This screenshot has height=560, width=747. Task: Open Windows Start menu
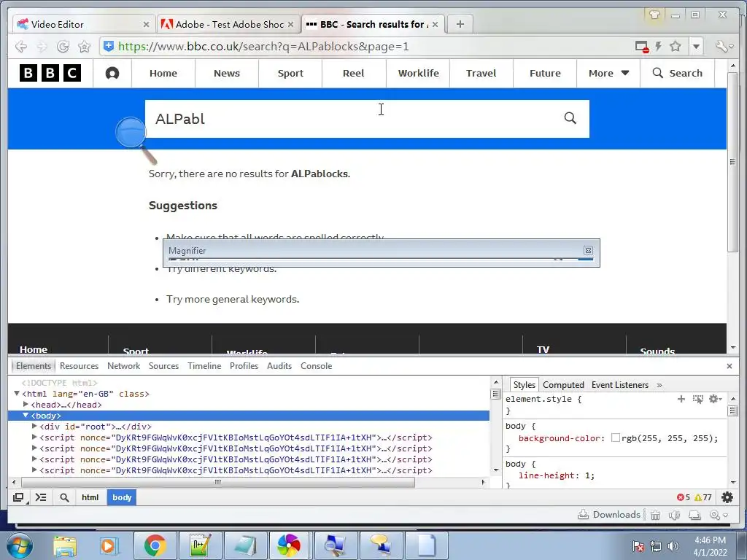pyautogui.click(x=20, y=545)
